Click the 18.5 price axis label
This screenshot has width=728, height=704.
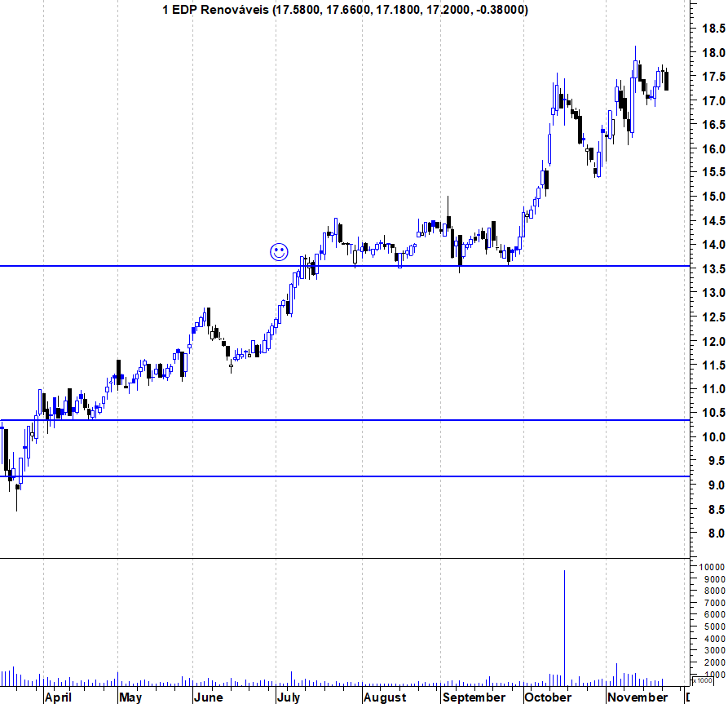pos(713,29)
